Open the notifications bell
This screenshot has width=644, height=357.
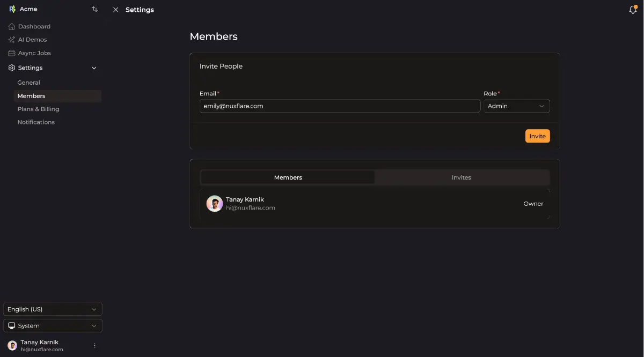pyautogui.click(x=633, y=10)
